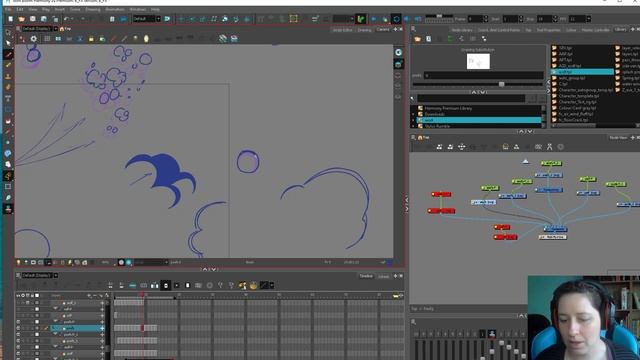This screenshot has height=360, width=640.
Task: Select the Stamp tool in the left toolbar
Action: coord(8,76)
